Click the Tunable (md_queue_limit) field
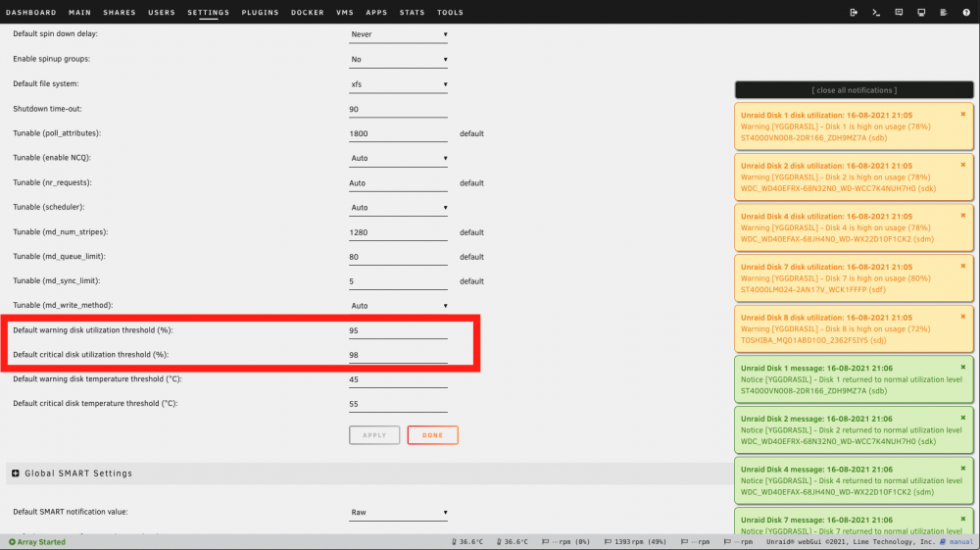Viewport: 980px width, 550px height. (x=398, y=257)
